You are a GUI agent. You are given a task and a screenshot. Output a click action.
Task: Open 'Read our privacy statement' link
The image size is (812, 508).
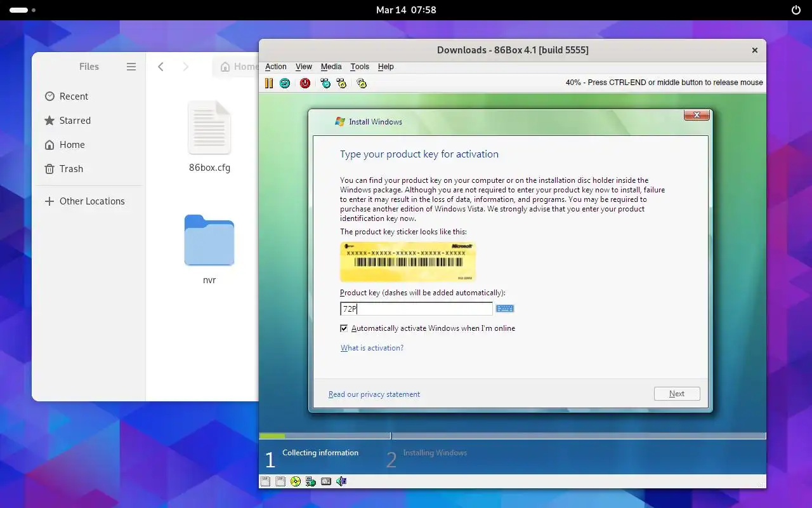pyautogui.click(x=374, y=394)
